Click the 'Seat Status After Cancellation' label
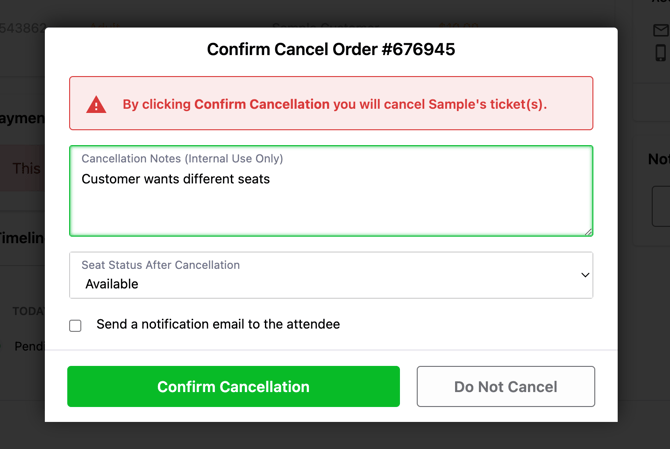The width and height of the screenshot is (670, 449). (160, 265)
